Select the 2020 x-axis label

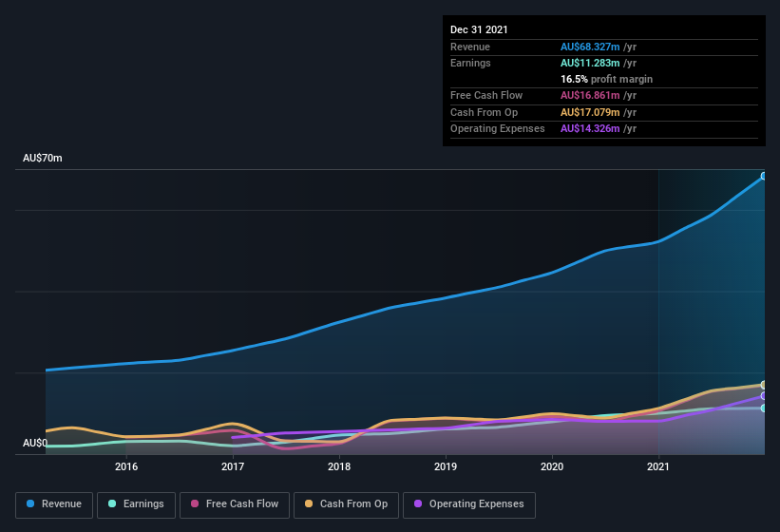[x=552, y=466]
